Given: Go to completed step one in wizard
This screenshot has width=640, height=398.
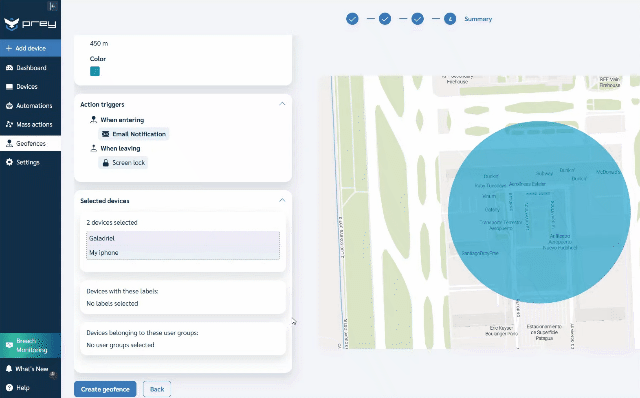Looking at the screenshot, I should coord(352,19).
